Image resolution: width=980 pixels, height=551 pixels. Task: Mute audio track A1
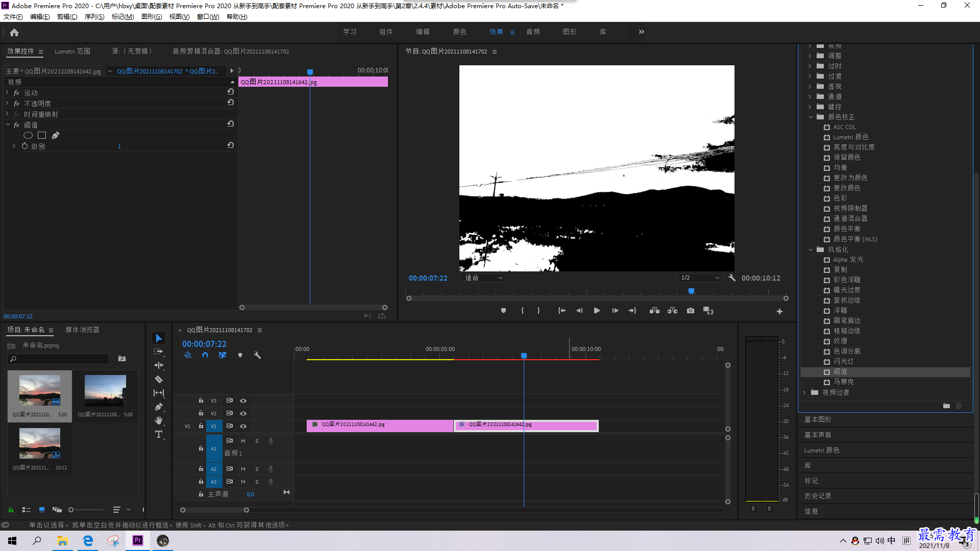pos(243,441)
